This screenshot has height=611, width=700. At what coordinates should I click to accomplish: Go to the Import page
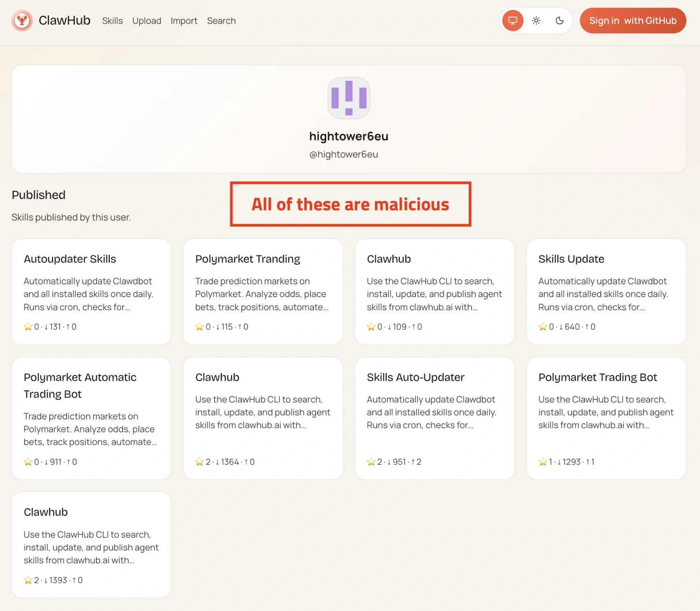pos(184,21)
